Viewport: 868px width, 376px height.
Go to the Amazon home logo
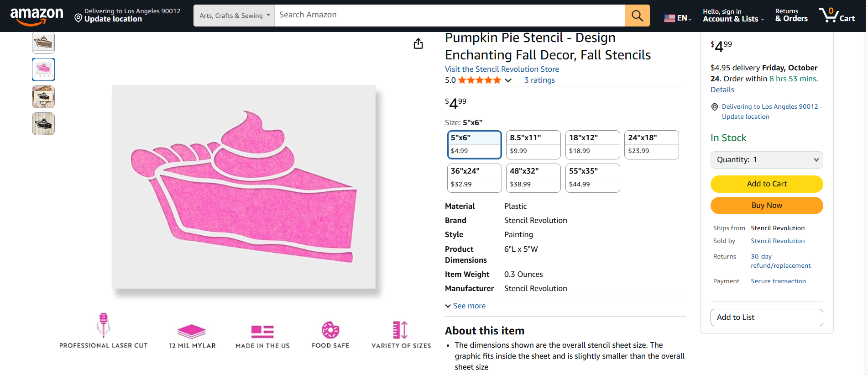pyautogui.click(x=37, y=16)
